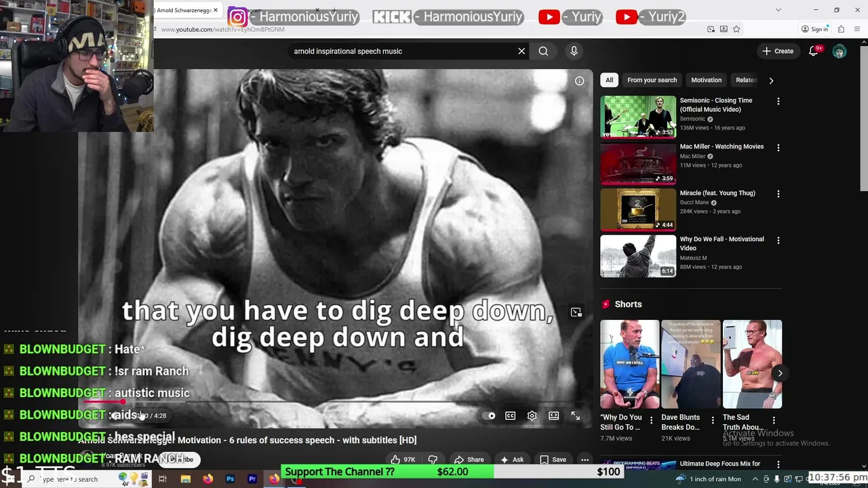Open options for Dave Blunts short

click(712, 421)
